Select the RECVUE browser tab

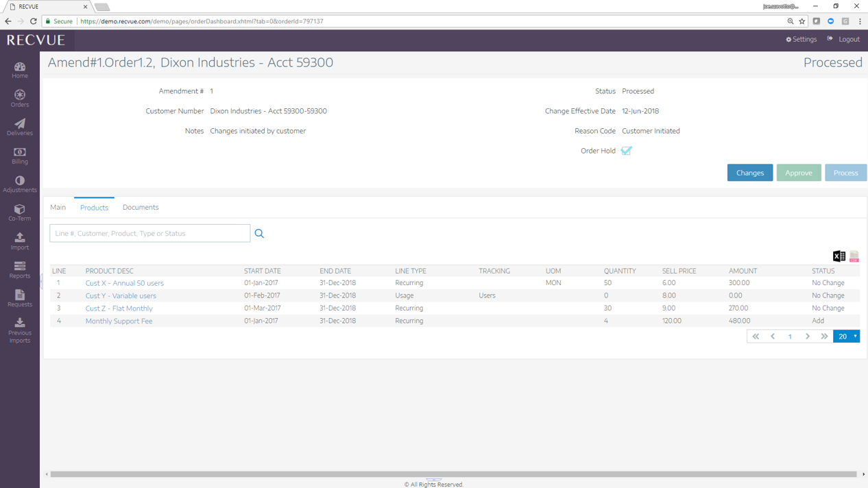click(48, 7)
